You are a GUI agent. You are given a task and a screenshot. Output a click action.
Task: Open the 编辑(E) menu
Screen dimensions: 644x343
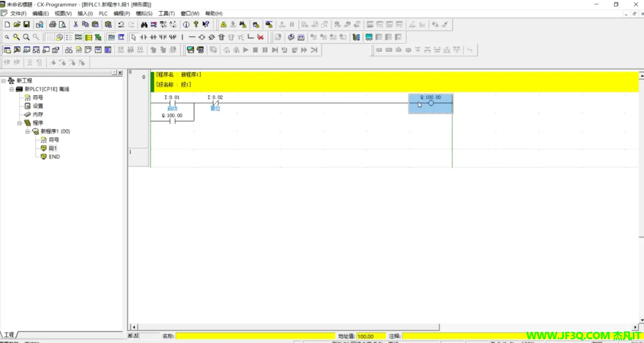coord(40,13)
